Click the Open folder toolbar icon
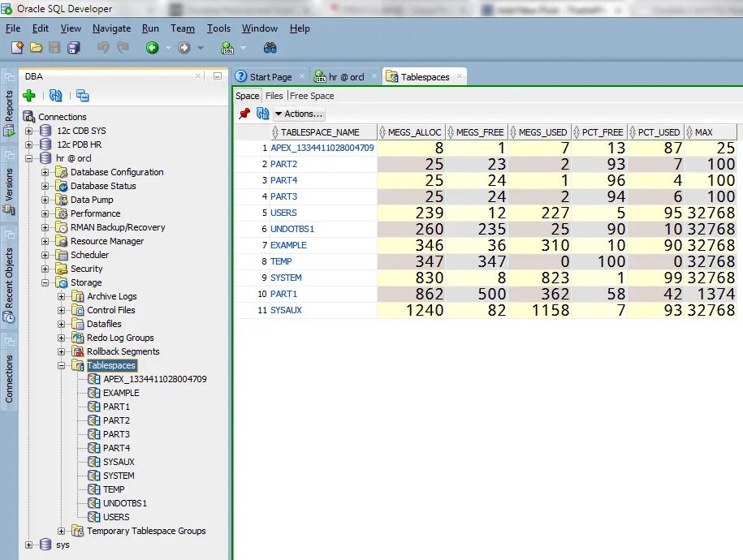Image resolution: width=743 pixels, height=560 pixels. tap(36, 47)
